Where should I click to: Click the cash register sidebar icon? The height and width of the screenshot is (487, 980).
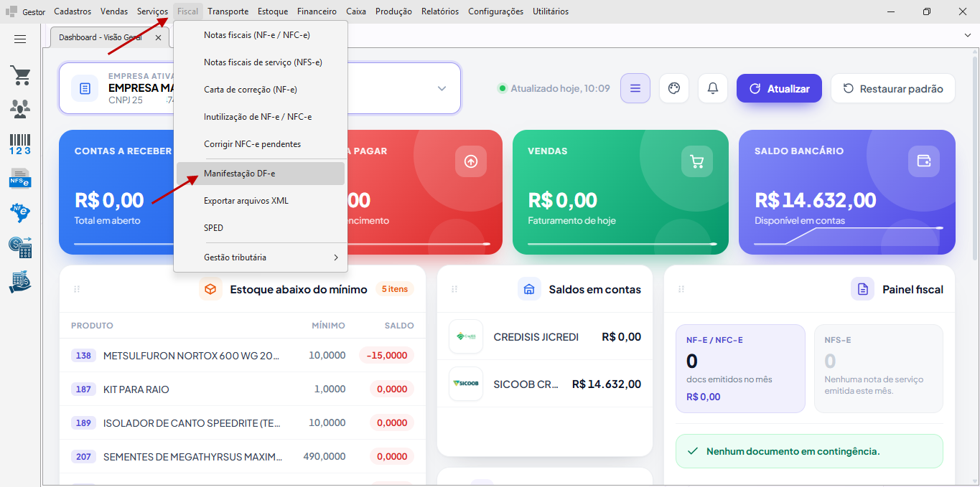(20, 281)
